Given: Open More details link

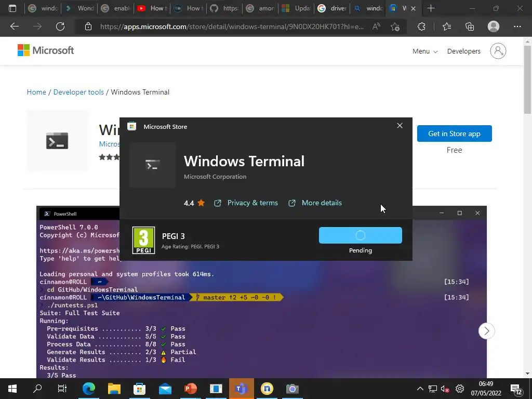Looking at the screenshot, I should 322,203.
